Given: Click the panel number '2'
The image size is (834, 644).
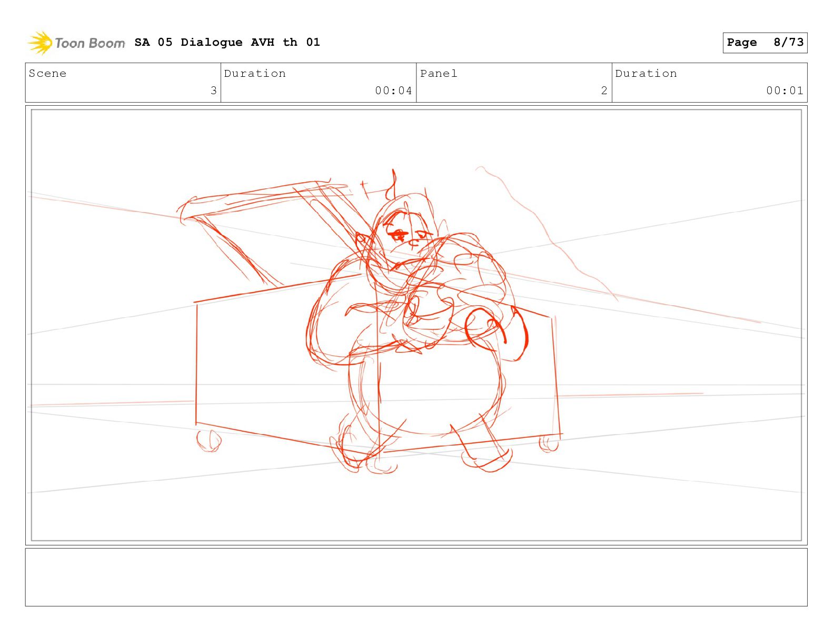Looking at the screenshot, I should [x=604, y=90].
